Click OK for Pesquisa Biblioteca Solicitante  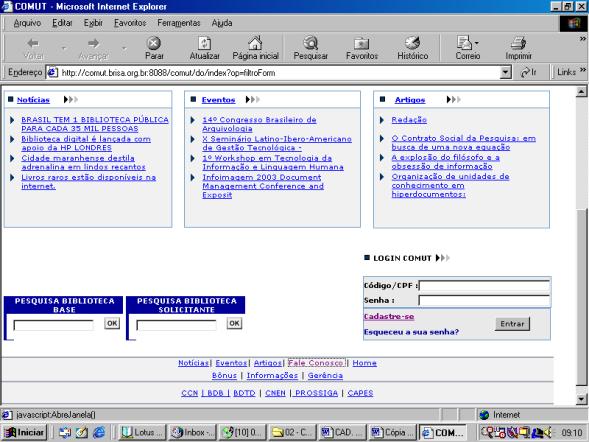(x=234, y=323)
